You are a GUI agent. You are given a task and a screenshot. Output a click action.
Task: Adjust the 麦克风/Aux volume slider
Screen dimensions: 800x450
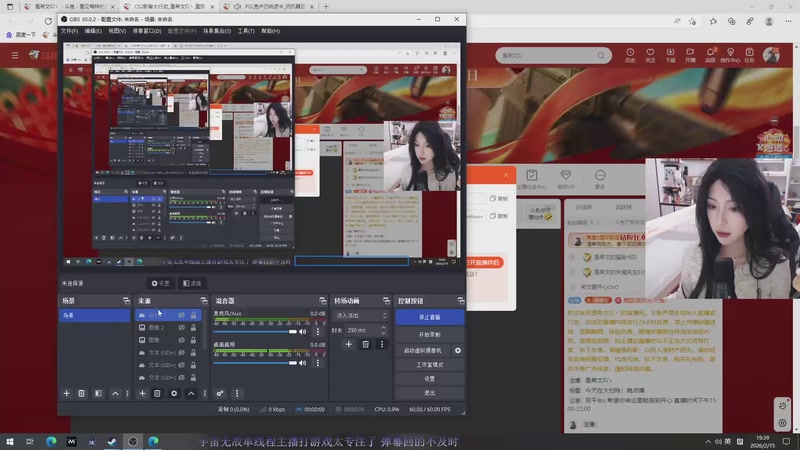click(255, 332)
